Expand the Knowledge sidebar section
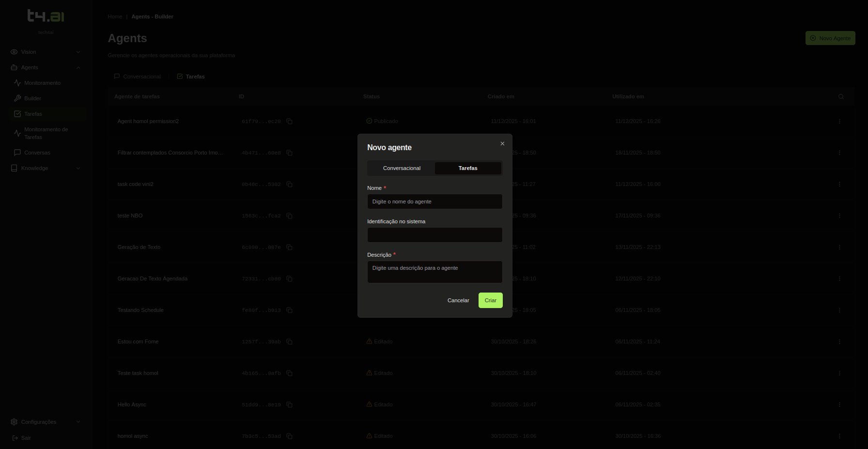Viewport: 868px width, 449px height. pos(78,168)
